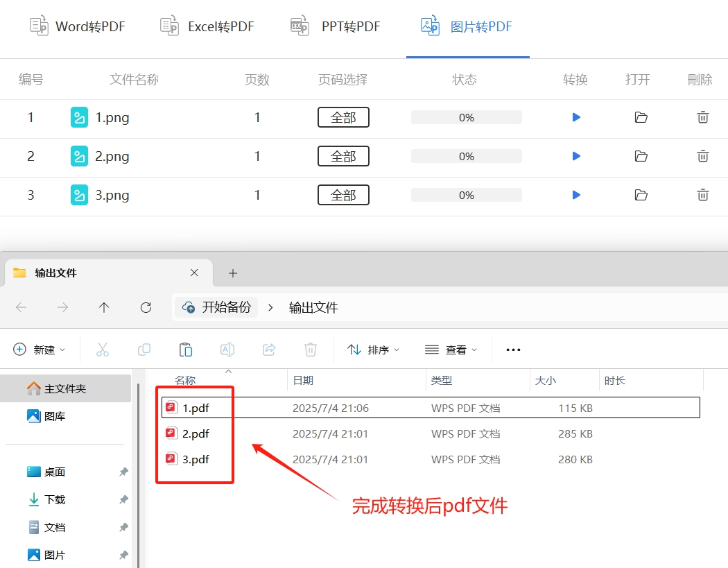Click the Rename icon in Explorer toolbar

(227, 350)
